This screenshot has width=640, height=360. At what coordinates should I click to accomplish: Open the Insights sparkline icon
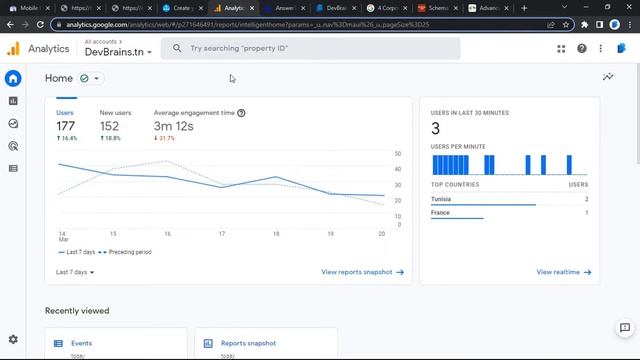pyautogui.click(x=608, y=77)
